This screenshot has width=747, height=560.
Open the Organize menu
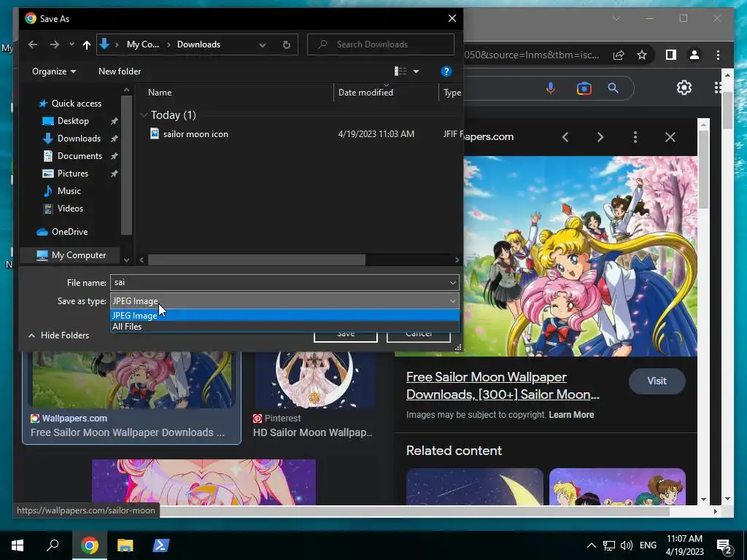pyautogui.click(x=54, y=71)
